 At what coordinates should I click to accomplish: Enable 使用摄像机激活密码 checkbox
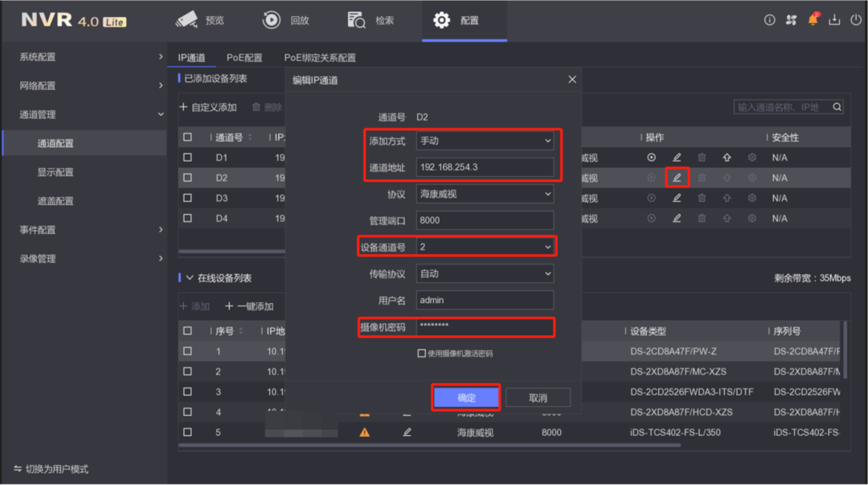421,353
